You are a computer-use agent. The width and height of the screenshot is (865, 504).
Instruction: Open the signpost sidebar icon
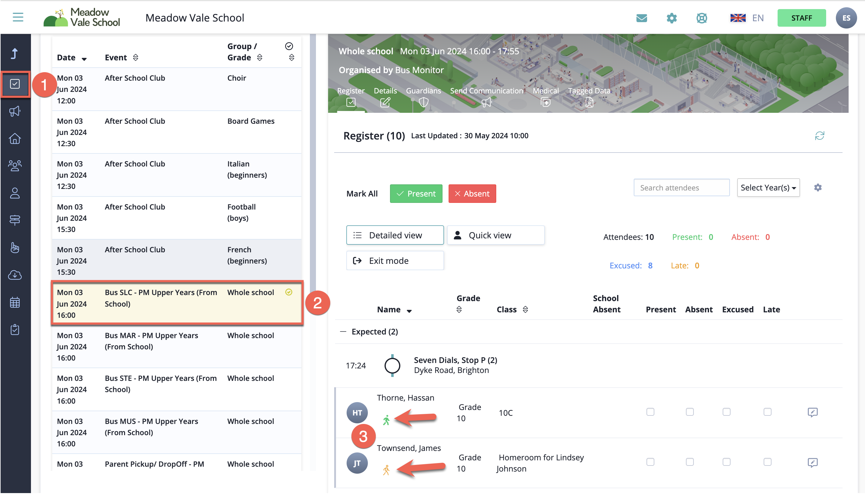(x=15, y=220)
